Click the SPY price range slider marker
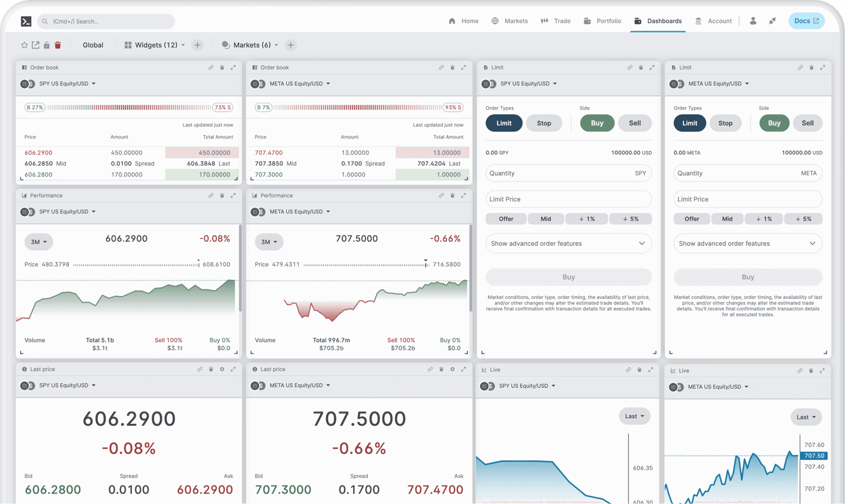845x504 pixels. pyautogui.click(x=198, y=264)
